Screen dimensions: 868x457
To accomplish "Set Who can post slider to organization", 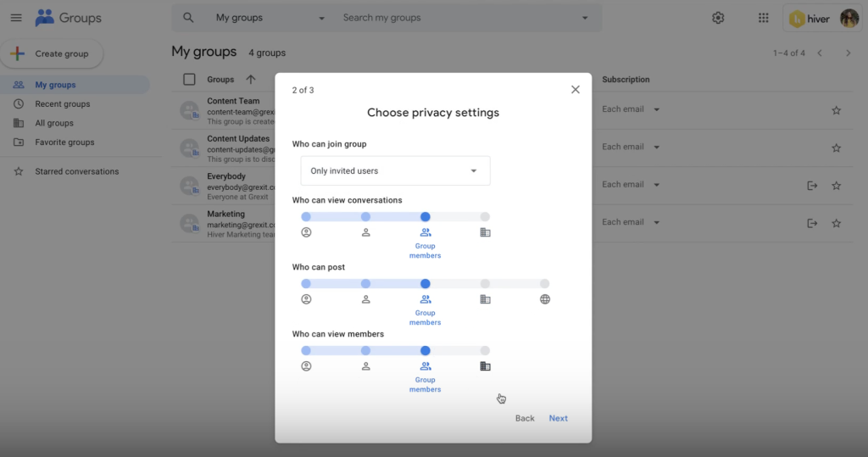I will (x=485, y=284).
